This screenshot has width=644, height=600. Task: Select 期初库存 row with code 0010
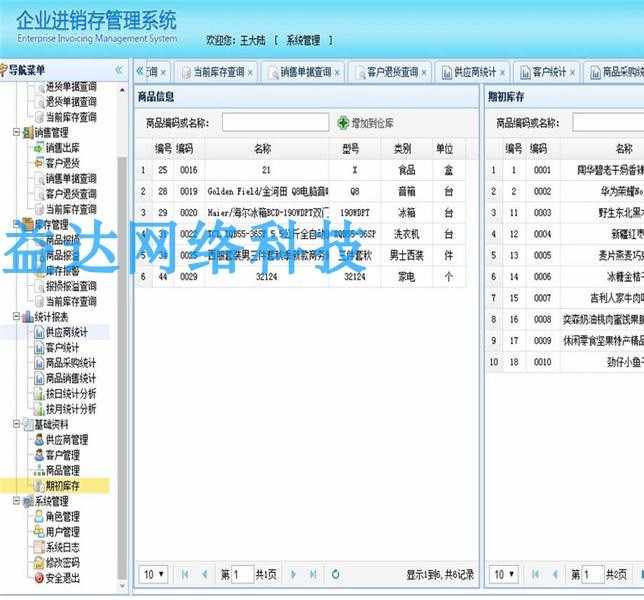tap(565, 362)
